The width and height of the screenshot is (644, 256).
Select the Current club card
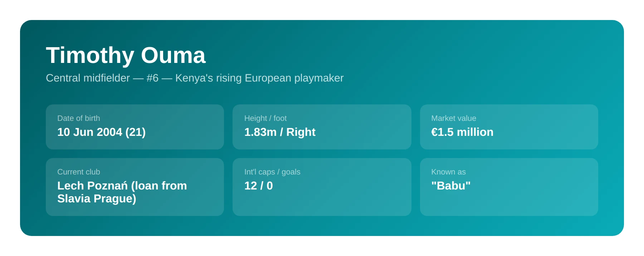tap(135, 187)
